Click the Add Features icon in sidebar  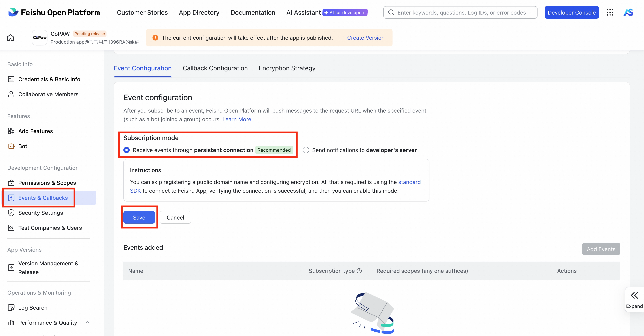tap(11, 131)
